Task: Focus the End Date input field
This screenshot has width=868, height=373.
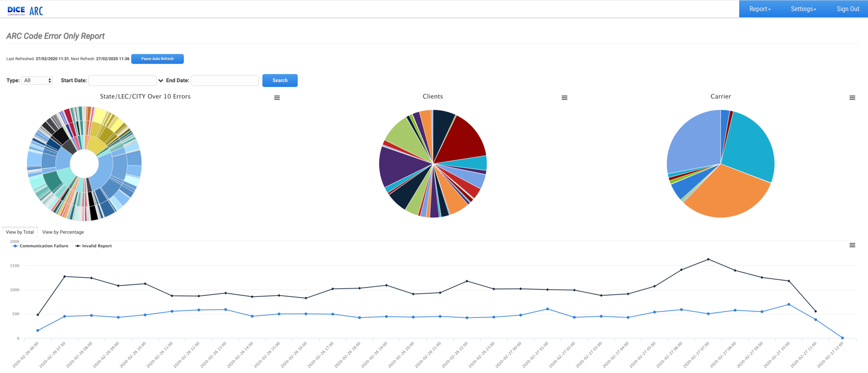Action: (x=225, y=80)
